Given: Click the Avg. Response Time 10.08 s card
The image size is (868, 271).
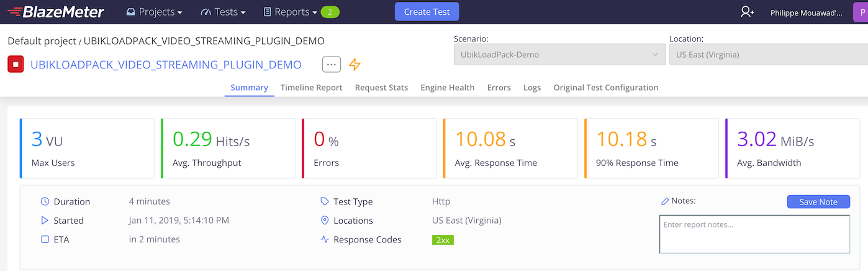Looking at the screenshot, I should pos(510,149).
